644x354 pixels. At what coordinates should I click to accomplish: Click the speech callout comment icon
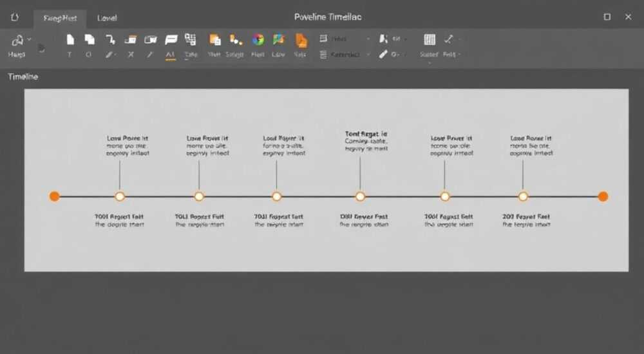(x=171, y=39)
